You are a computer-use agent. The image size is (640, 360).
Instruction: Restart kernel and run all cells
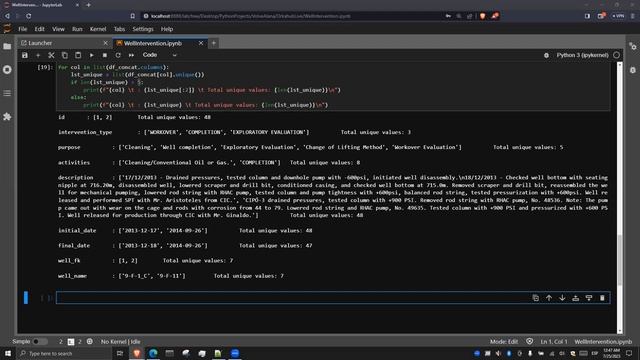131,55
